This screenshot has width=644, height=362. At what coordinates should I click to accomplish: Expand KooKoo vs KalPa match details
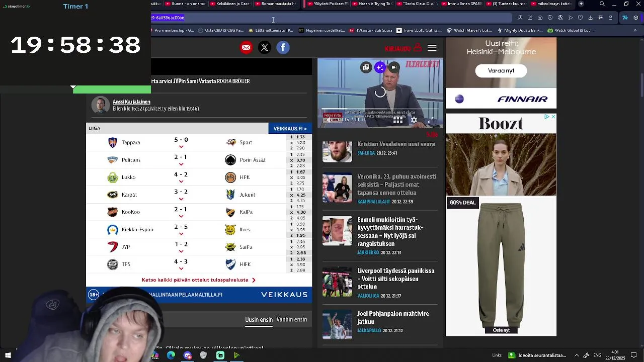[181, 216]
